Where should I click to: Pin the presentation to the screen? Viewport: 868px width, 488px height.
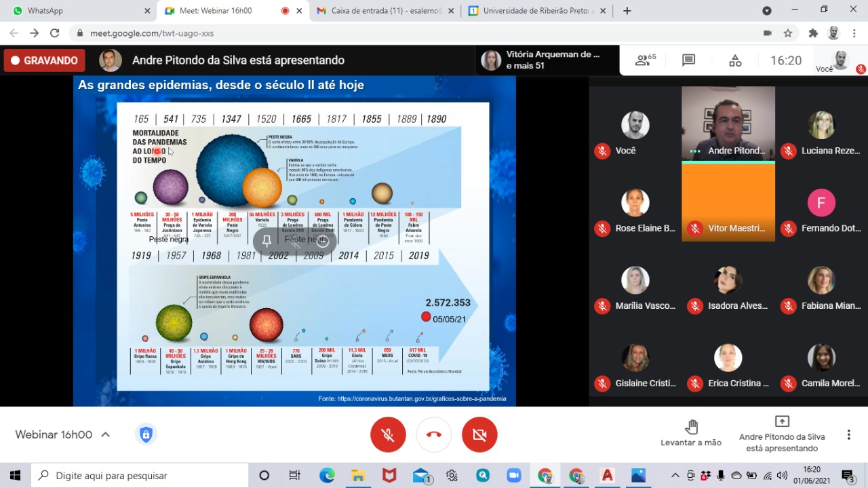(267, 240)
